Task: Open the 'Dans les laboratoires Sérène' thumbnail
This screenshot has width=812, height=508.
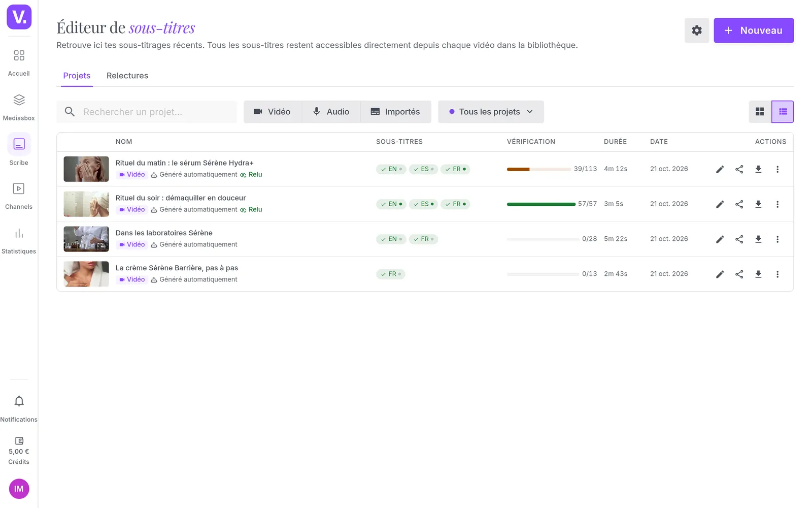Action: 86,239
